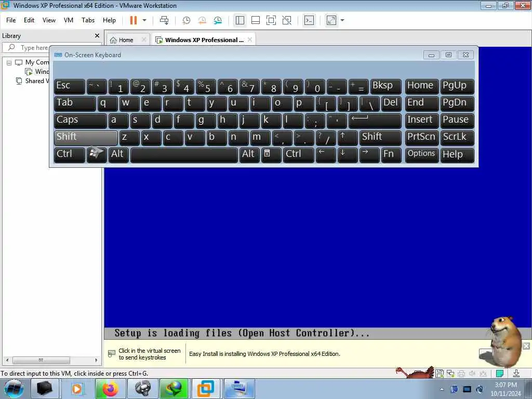
Task: Open the File menu
Action: 11,20
